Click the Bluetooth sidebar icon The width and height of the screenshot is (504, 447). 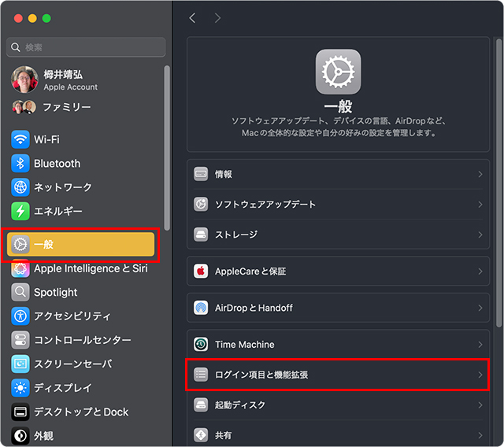coord(20,164)
